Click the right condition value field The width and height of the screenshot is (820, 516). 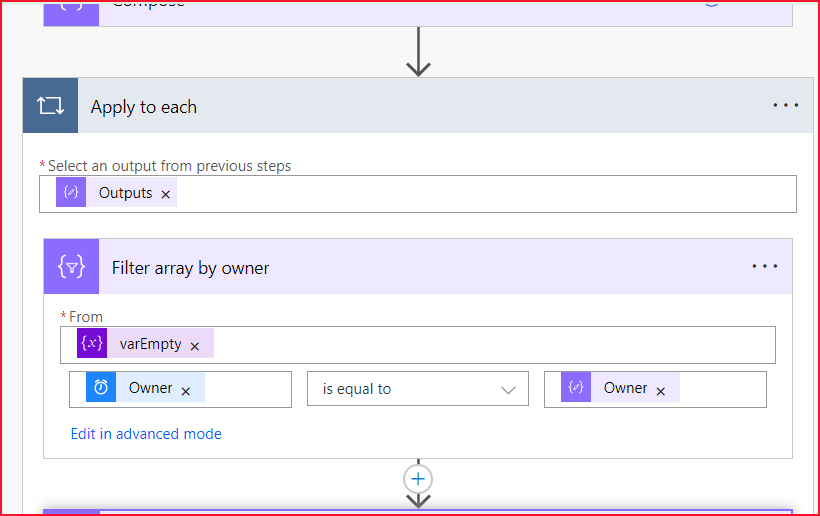coord(655,389)
